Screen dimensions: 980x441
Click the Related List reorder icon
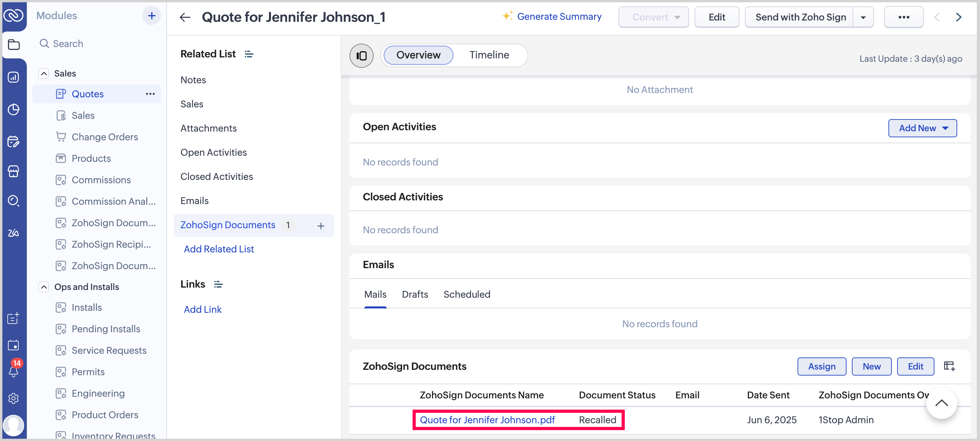coord(249,54)
